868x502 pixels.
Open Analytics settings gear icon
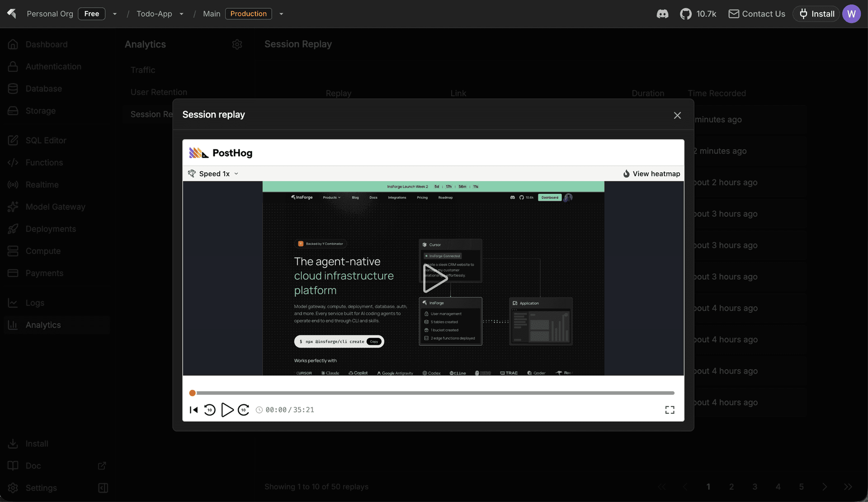[237, 44]
